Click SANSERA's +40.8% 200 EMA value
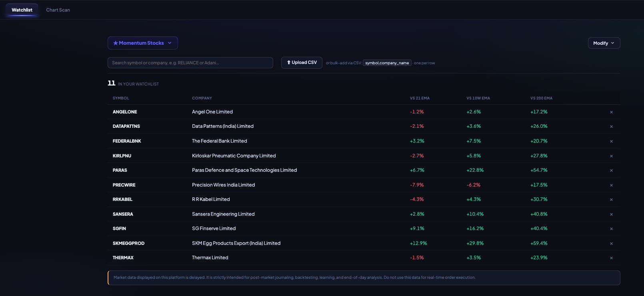 (x=539, y=214)
